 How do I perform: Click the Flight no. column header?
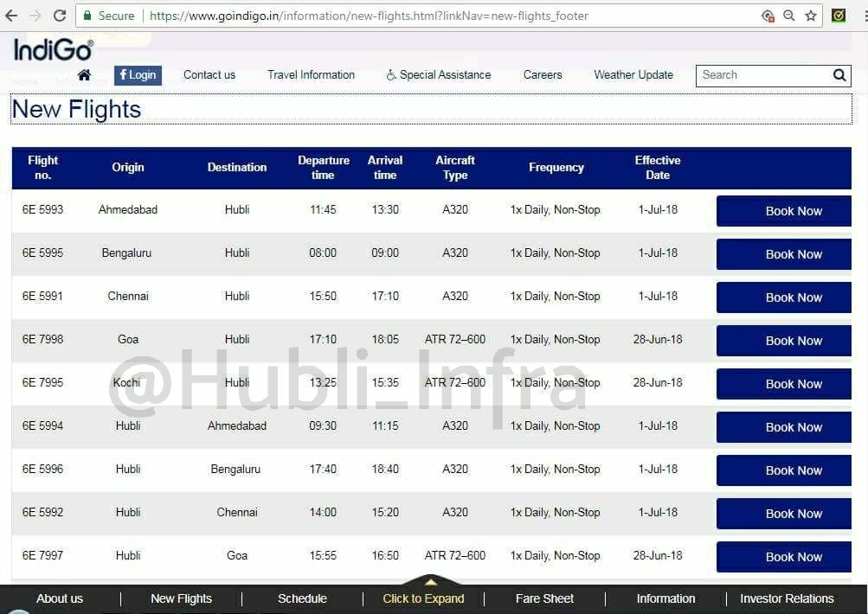[42, 168]
